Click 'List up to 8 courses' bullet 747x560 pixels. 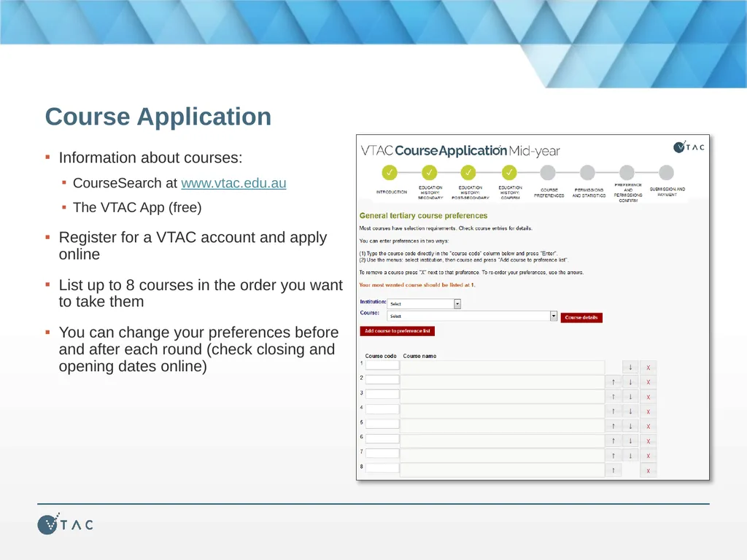pos(201,293)
